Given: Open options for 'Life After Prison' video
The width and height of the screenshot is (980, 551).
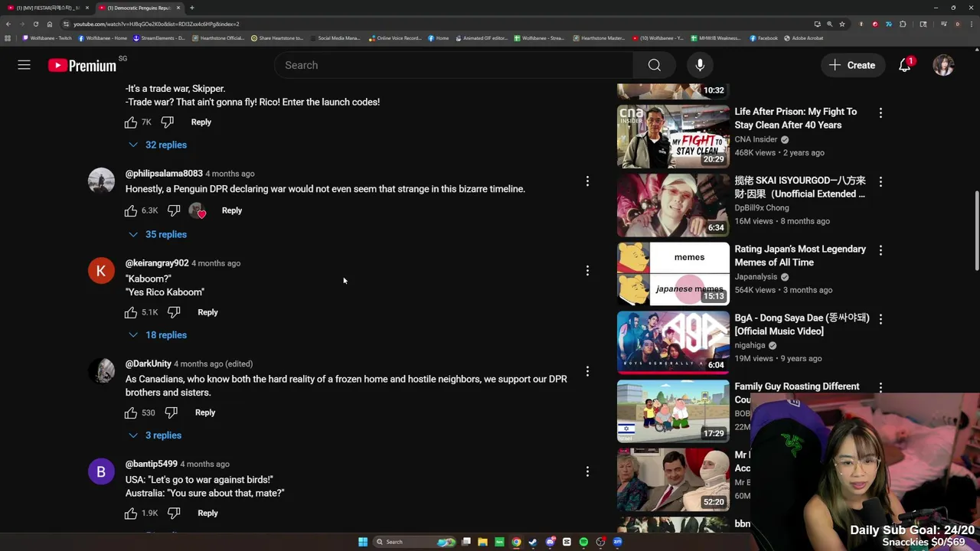Looking at the screenshot, I should 880,112.
